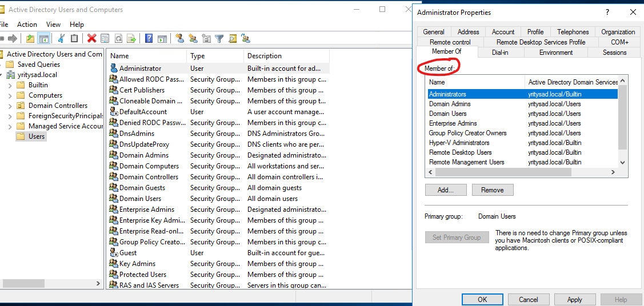Open the Telephones tab

coord(573,31)
